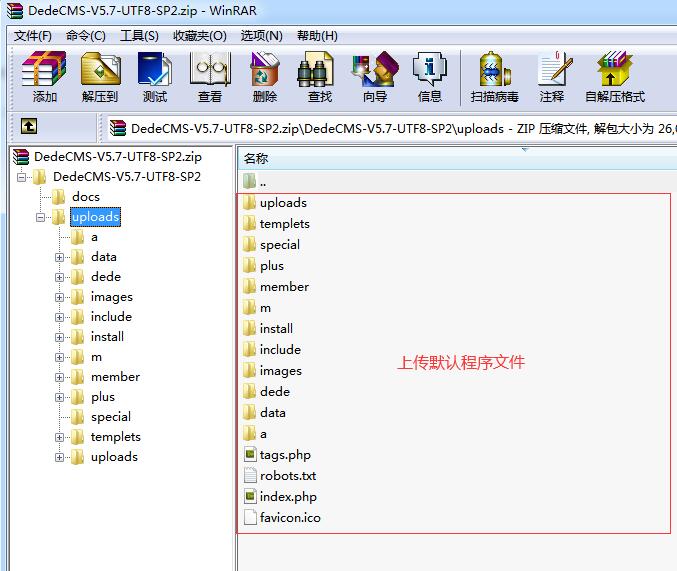The width and height of the screenshot is (677, 571).
Task: Collapse the uploads folder in tree
Action: [x=41, y=217]
